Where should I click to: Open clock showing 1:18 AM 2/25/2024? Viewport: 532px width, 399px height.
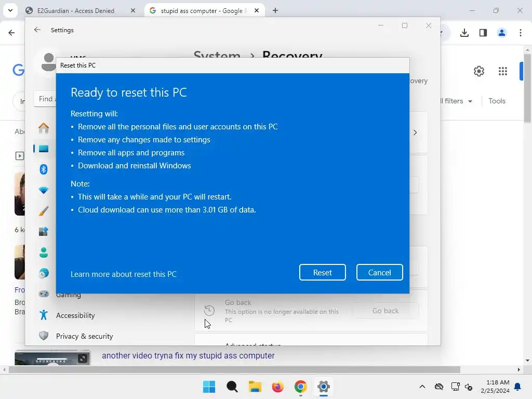495,387
